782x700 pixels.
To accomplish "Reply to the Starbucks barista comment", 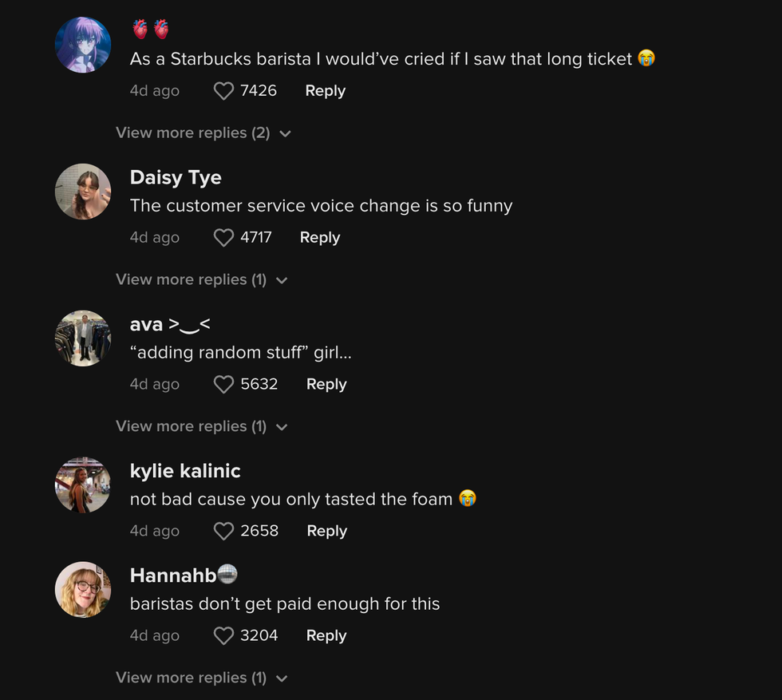I will pyautogui.click(x=325, y=90).
